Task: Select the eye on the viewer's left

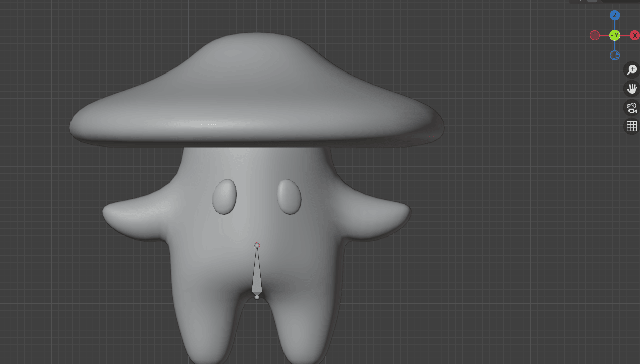Action: coord(225,196)
